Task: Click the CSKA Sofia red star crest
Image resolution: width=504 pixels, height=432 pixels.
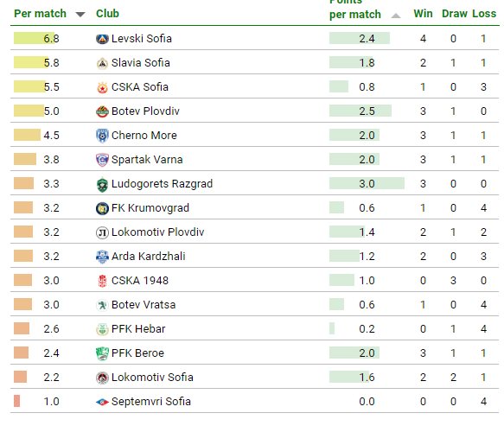Action: (102, 87)
